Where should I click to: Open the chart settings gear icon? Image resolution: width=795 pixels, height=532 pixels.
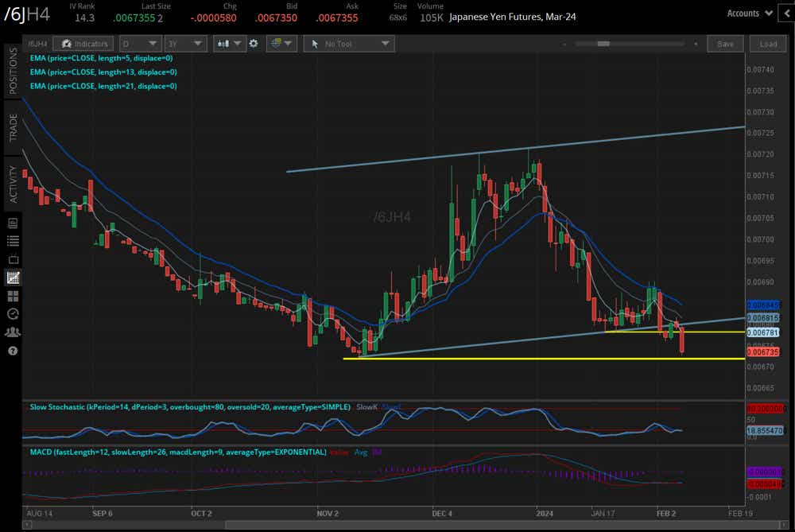point(252,44)
